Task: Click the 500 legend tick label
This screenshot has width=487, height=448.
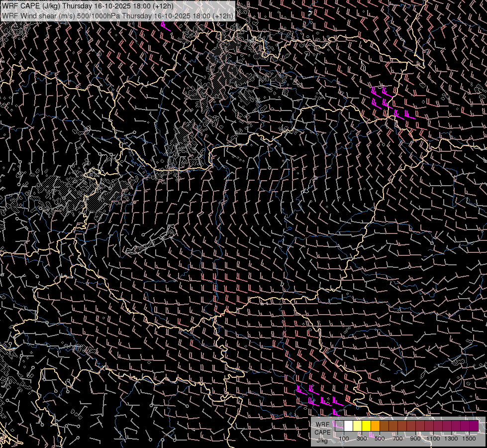Action: 380,439
